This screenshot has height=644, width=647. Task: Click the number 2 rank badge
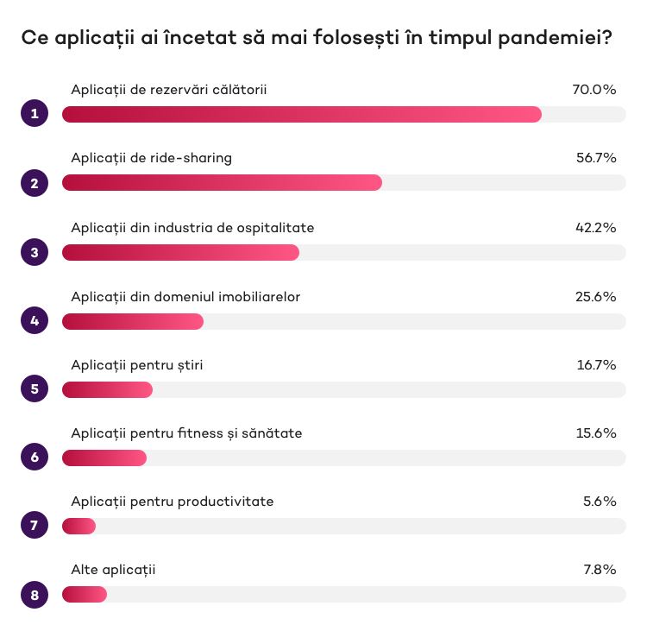[35, 183]
